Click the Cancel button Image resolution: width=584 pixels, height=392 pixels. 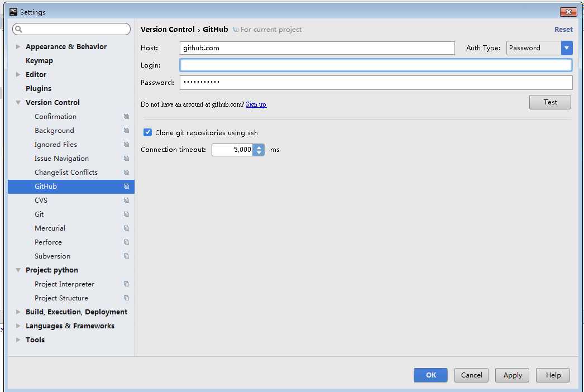[x=471, y=375]
